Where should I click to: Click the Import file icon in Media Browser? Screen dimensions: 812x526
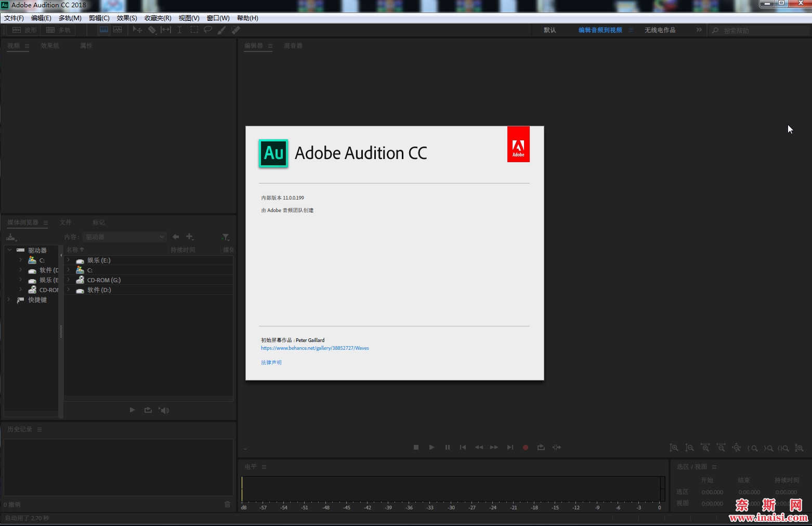click(11, 237)
